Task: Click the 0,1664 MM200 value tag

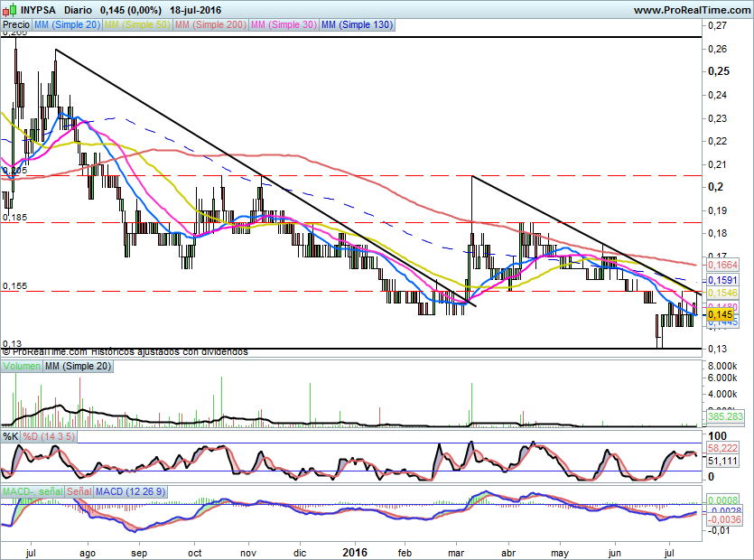Action: (x=721, y=265)
